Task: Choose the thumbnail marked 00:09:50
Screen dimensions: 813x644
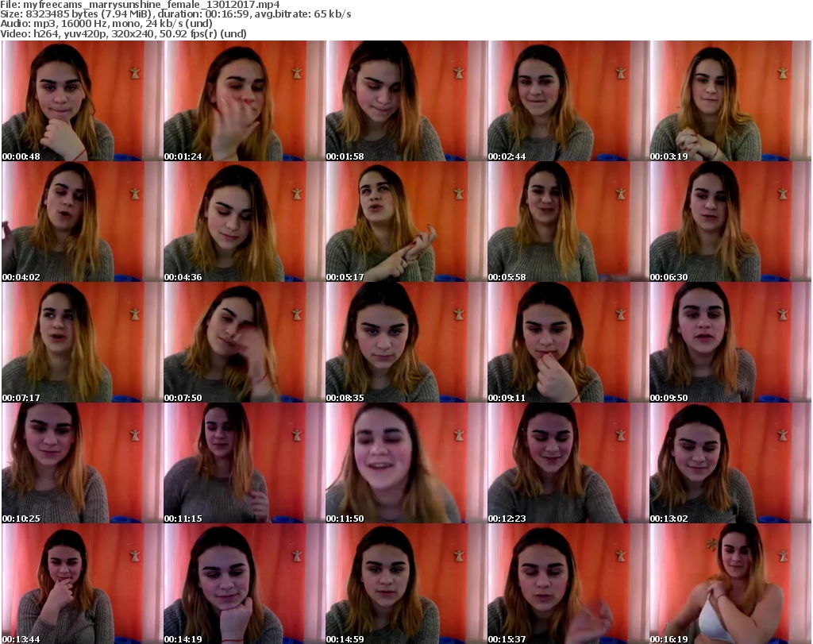Action: pyautogui.click(x=730, y=343)
